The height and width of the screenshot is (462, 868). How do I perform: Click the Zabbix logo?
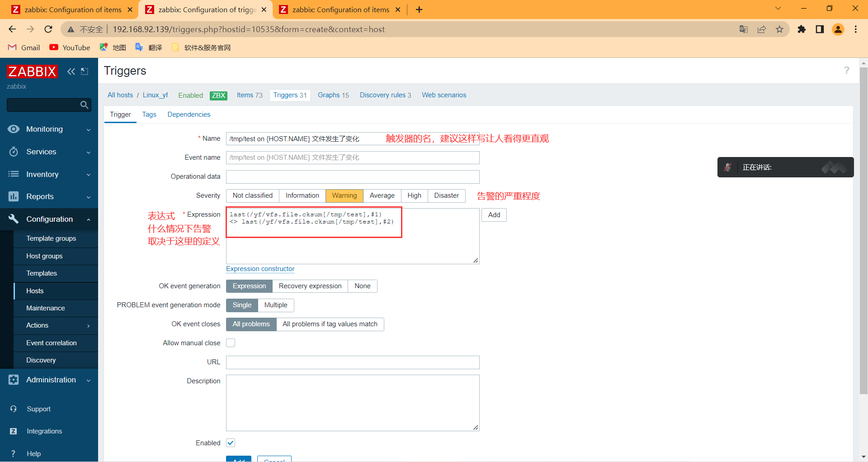pos(32,71)
